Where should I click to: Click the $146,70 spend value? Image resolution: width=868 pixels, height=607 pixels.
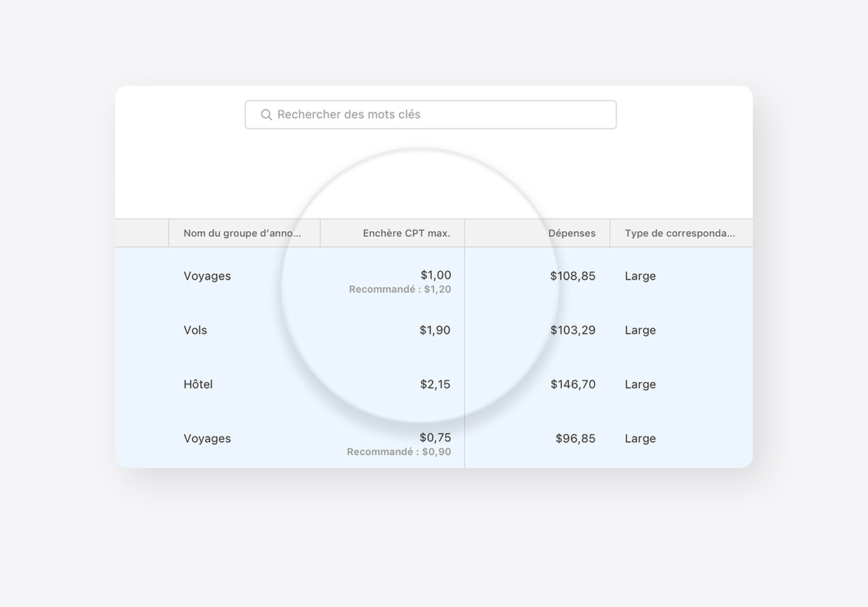(572, 384)
